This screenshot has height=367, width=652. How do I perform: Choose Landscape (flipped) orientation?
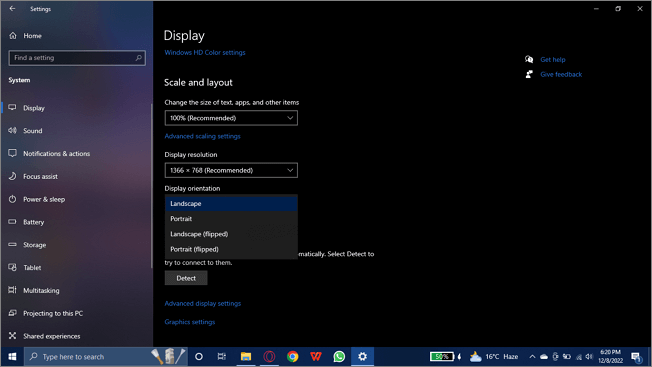(231, 234)
